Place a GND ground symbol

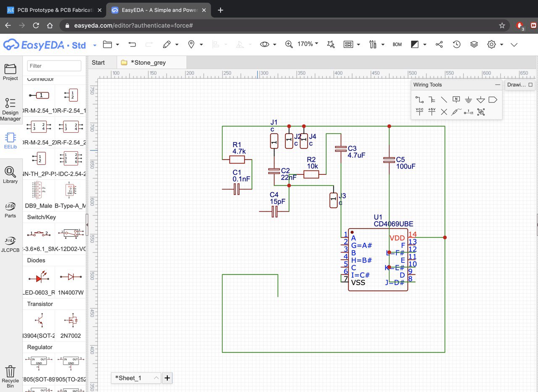468,100
